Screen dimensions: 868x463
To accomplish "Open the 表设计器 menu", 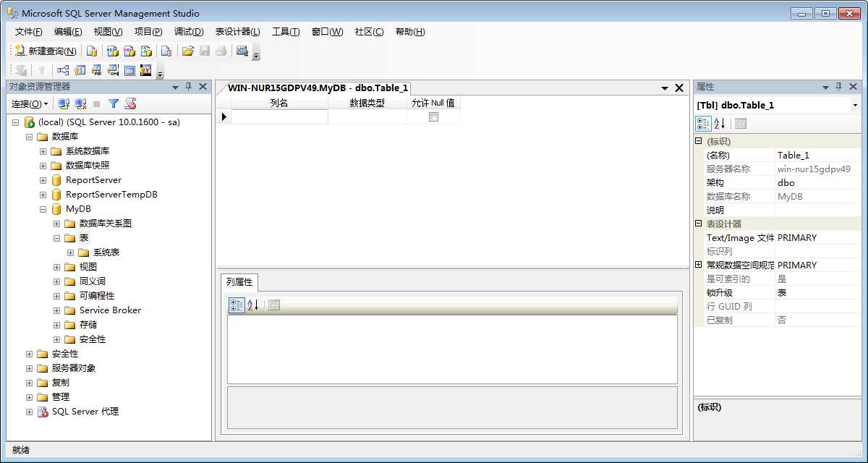I will (x=237, y=32).
